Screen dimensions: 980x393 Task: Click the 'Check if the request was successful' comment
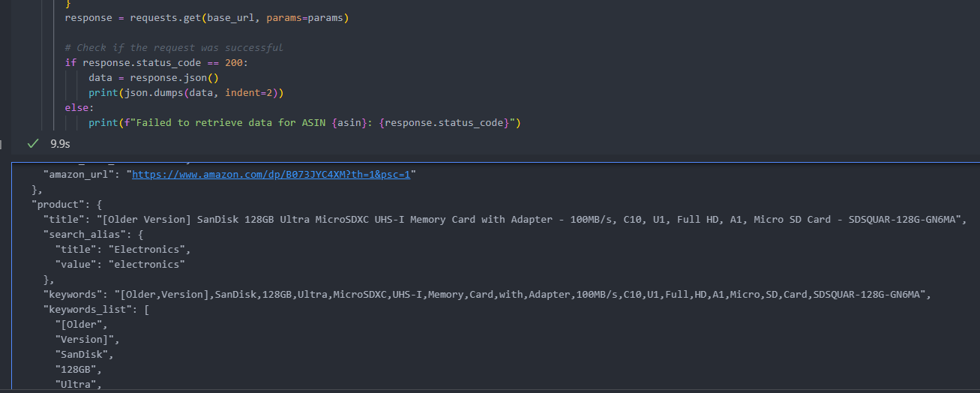click(174, 48)
